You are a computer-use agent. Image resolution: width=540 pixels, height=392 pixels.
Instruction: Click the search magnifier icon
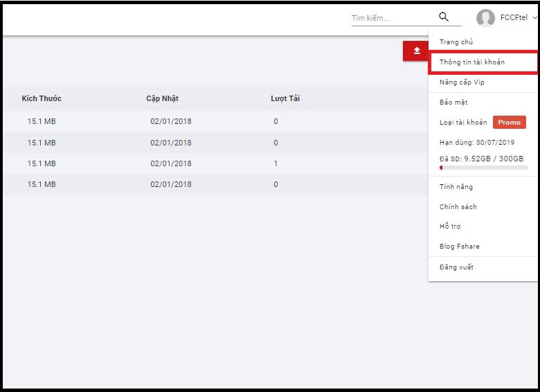(x=444, y=17)
